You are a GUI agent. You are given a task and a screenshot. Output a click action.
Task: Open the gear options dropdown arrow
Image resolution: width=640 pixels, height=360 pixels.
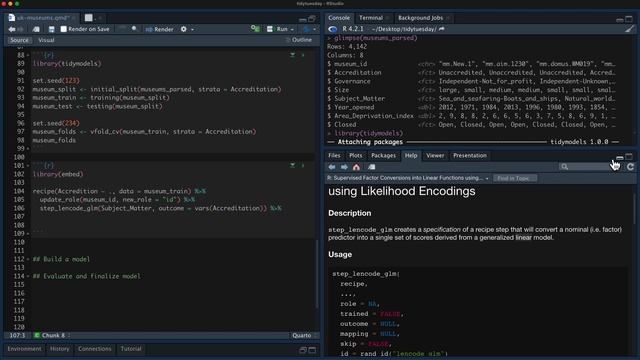point(192,30)
